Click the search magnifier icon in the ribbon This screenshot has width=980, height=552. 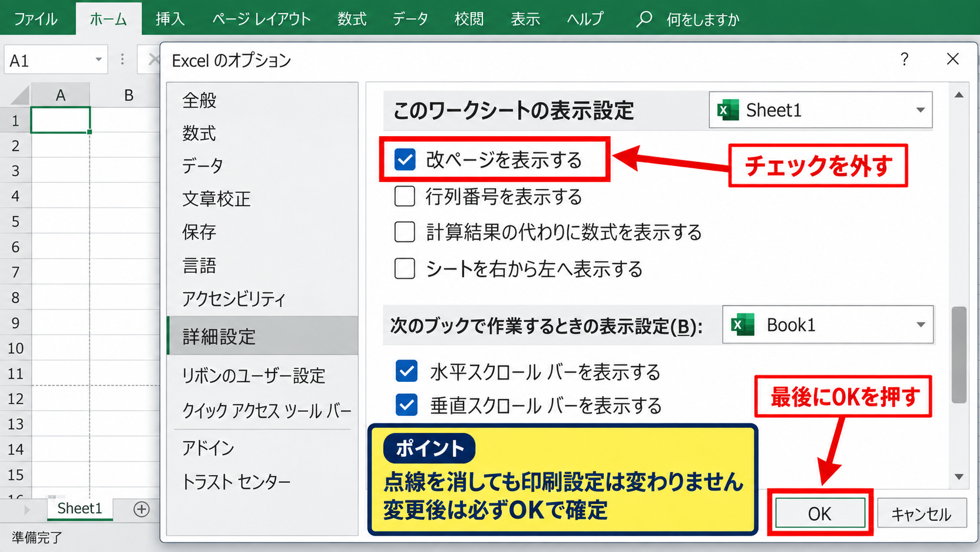pos(644,19)
